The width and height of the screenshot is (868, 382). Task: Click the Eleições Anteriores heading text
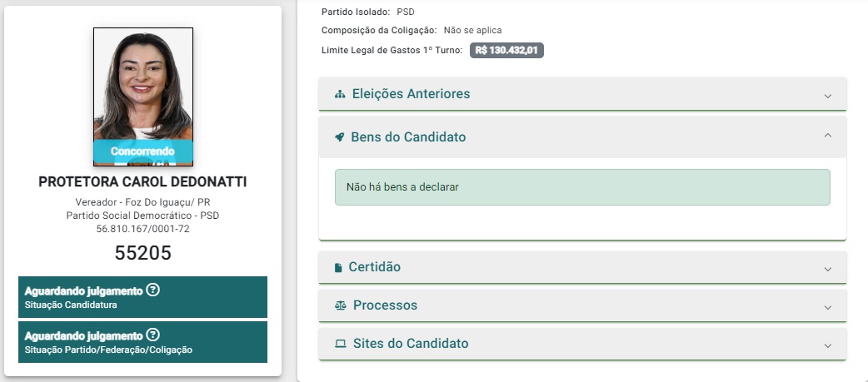pyautogui.click(x=411, y=94)
